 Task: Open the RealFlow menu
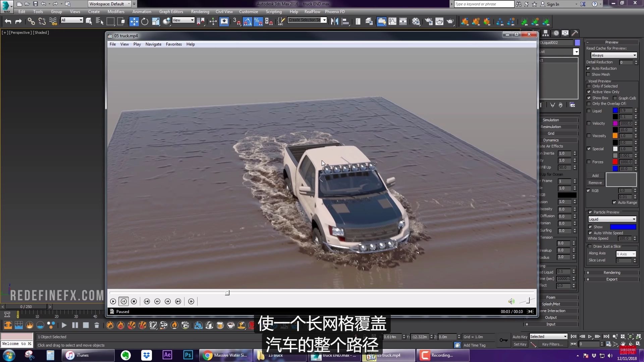tap(312, 11)
